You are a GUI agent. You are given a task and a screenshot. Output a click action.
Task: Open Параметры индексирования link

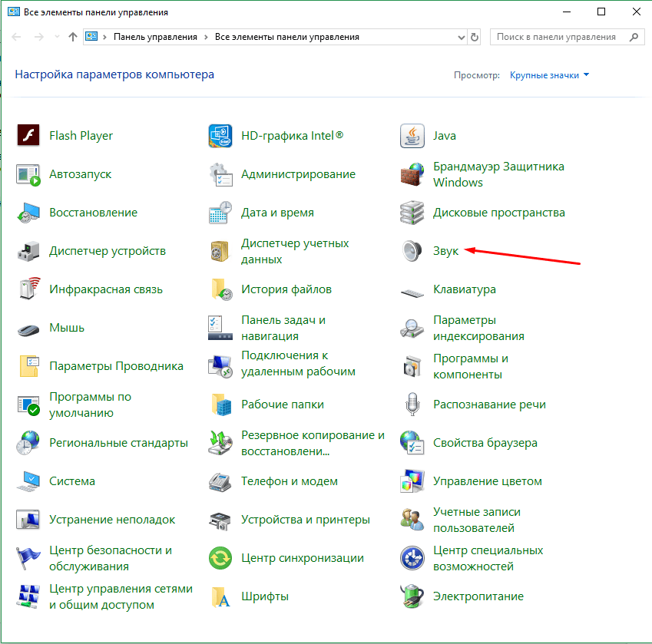click(478, 328)
